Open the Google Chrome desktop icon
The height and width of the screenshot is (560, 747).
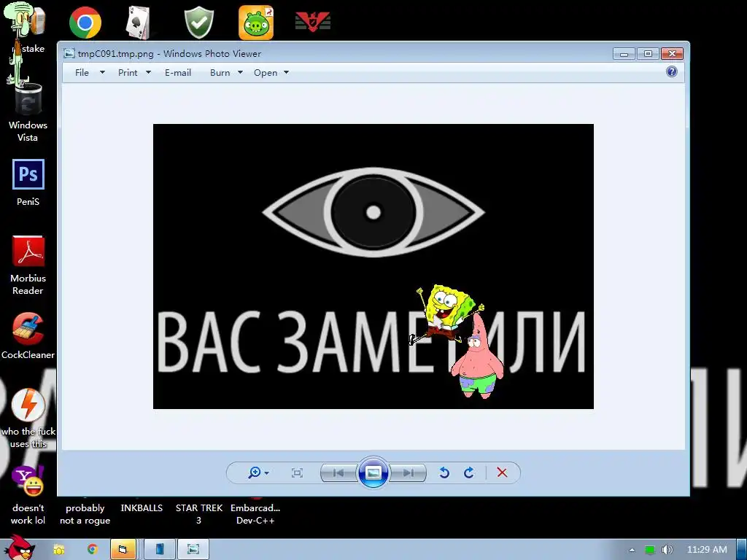click(85, 23)
